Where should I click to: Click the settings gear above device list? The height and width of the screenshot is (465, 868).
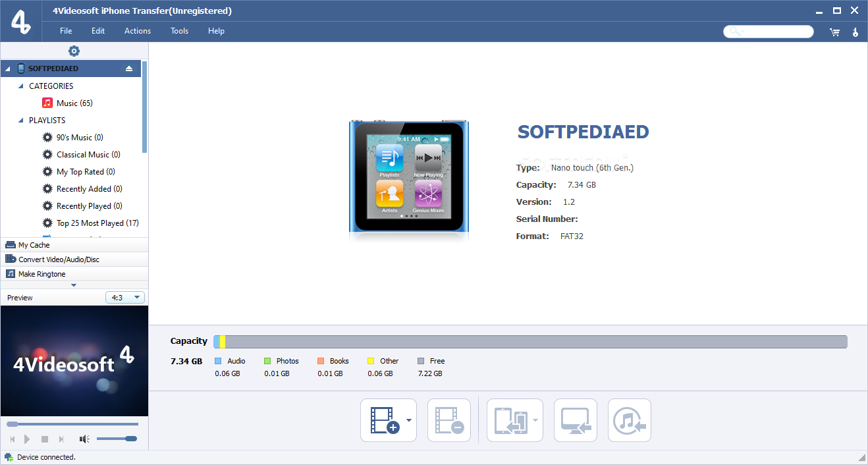pyautogui.click(x=74, y=51)
